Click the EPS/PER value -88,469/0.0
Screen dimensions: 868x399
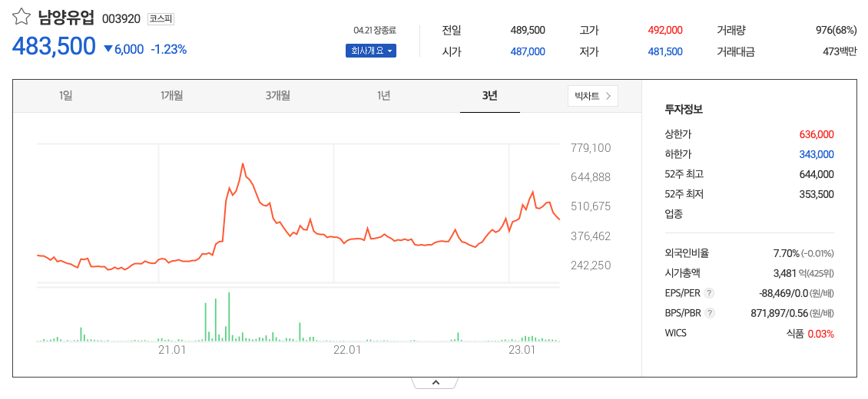[x=784, y=293]
